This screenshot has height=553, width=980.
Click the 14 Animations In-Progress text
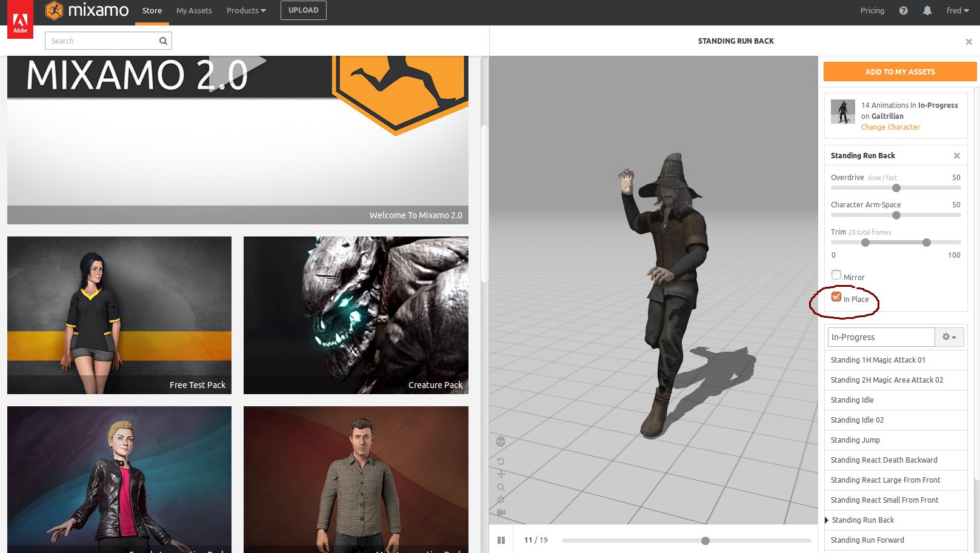tap(909, 106)
